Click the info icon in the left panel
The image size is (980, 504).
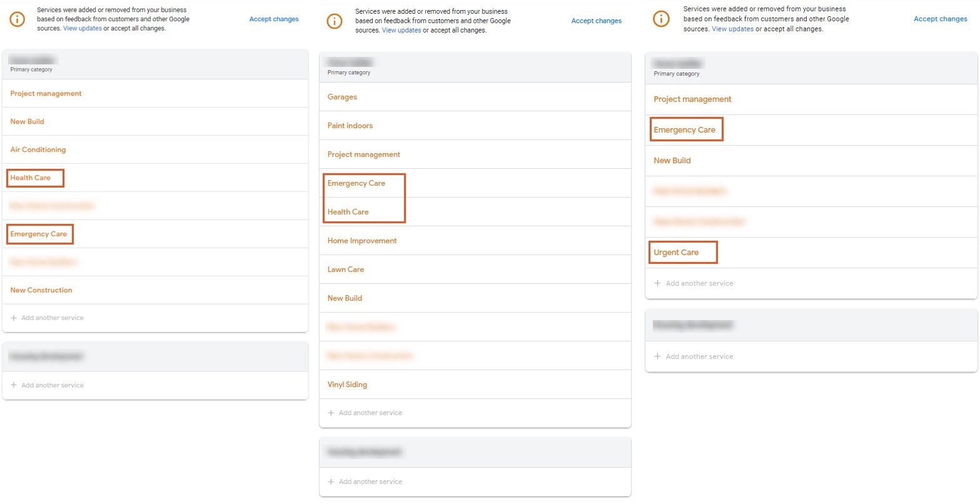18,19
